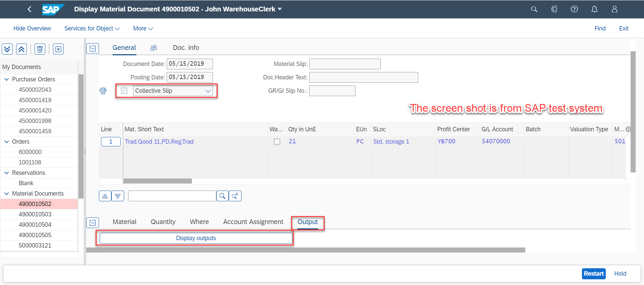Click the GR/GI Slip No. field
Viewport: 644px width, 285px height.
[x=332, y=91]
